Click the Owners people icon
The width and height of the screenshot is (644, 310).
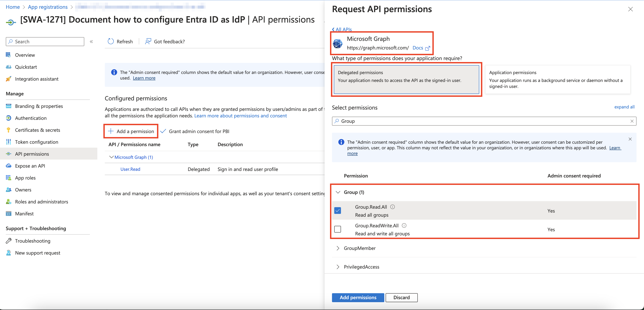(8, 190)
